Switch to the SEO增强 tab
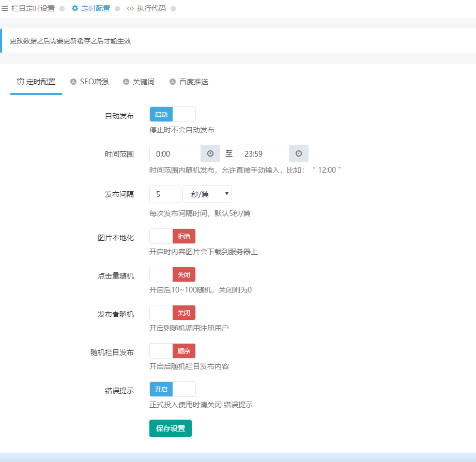The height and width of the screenshot is (462, 476). pyautogui.click(x=89, y=82)
